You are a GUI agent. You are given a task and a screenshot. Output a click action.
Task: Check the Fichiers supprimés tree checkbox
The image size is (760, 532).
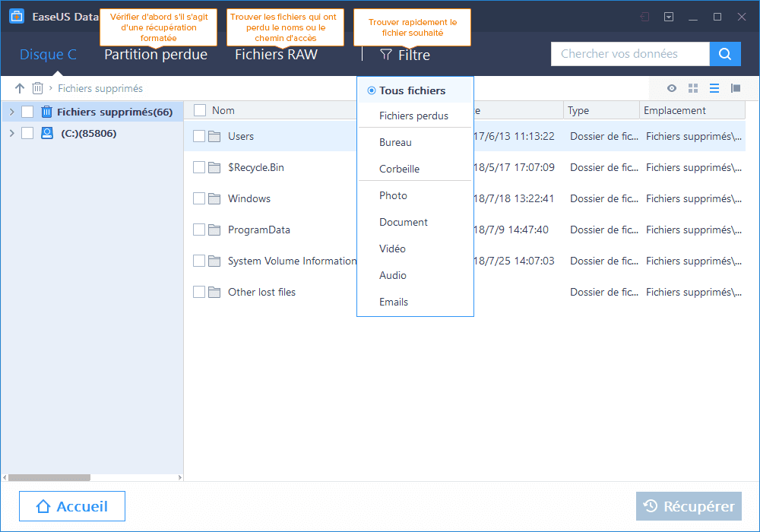coord(27,112)
